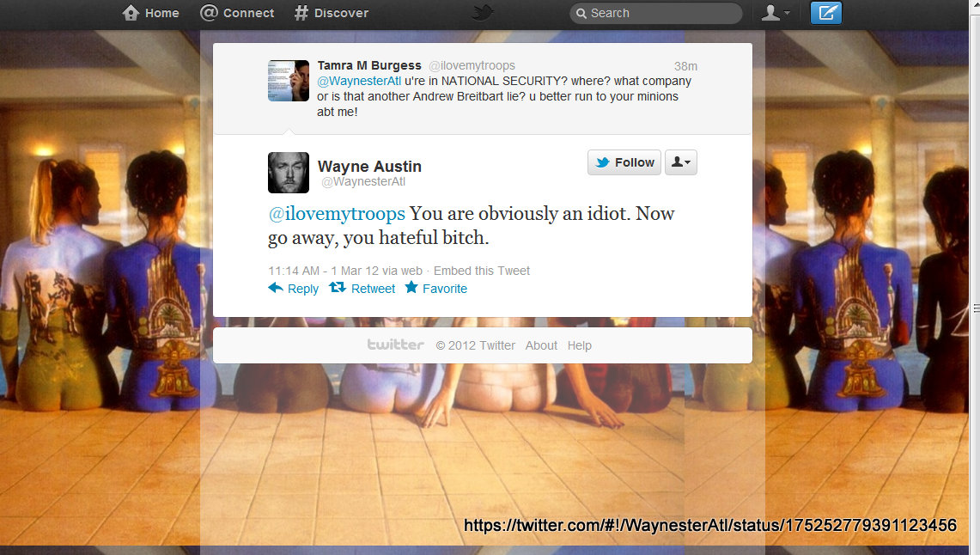Screen dimensions: 980x555
Task: Open user actions dropdown beside Follow
Action: (x=680, y=162)
